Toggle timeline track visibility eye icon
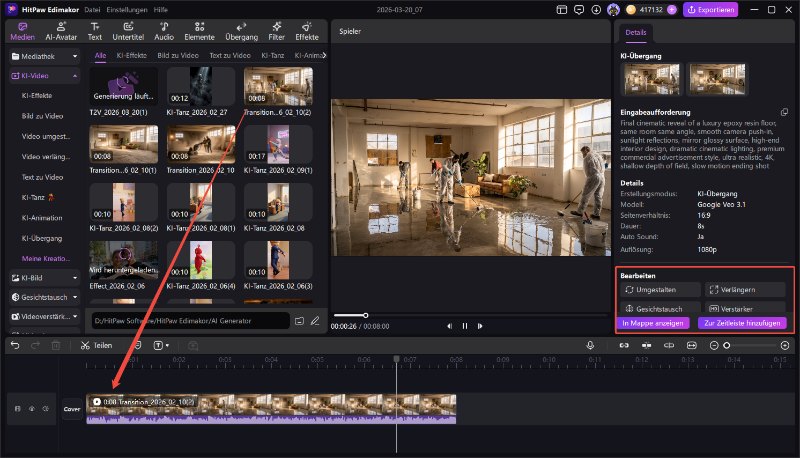This screenshot has width=800, height=458. [31, 408]
